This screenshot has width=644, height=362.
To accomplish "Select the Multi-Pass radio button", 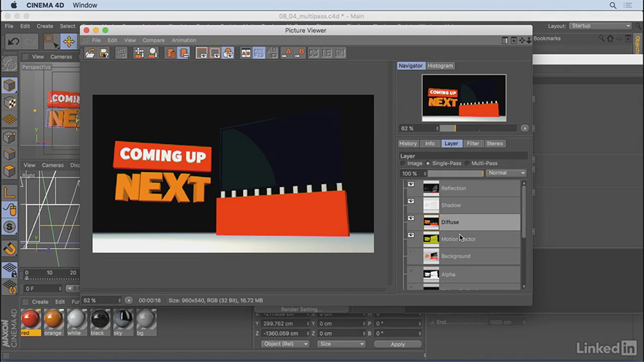I will tap(467, 163).
